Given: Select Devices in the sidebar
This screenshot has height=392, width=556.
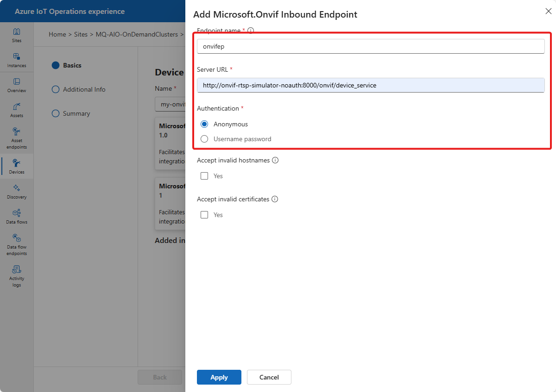Looking at the screenshot, I should pos(17,167).
